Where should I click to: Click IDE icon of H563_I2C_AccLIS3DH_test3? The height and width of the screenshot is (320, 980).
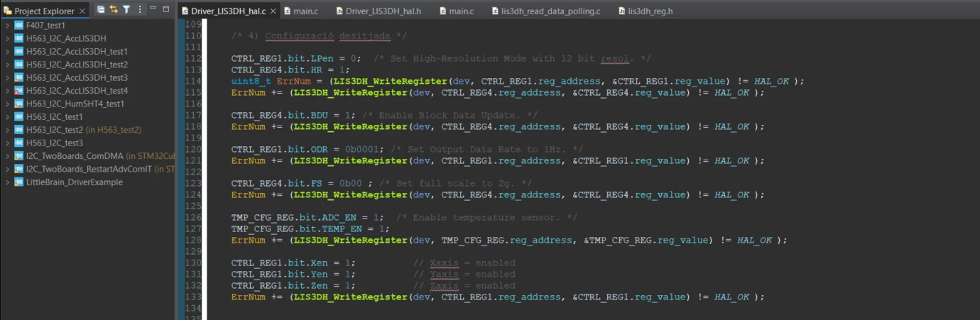point(18,77)
